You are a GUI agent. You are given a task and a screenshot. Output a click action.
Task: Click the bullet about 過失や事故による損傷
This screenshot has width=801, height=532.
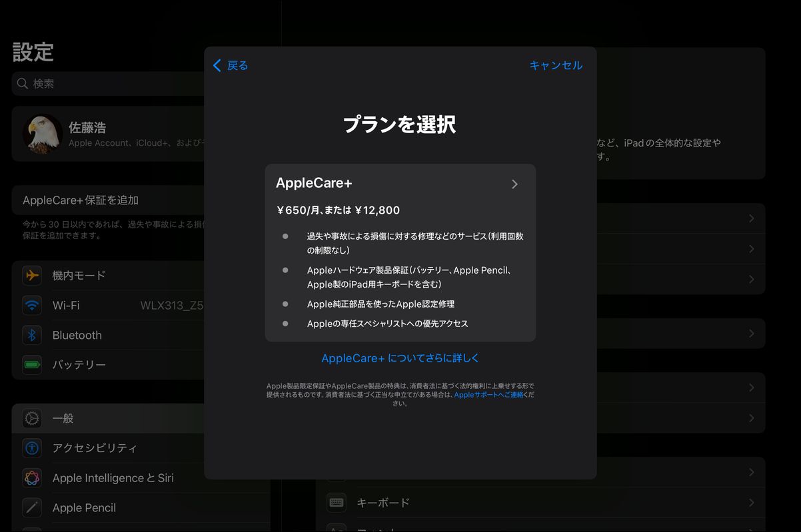415,243
